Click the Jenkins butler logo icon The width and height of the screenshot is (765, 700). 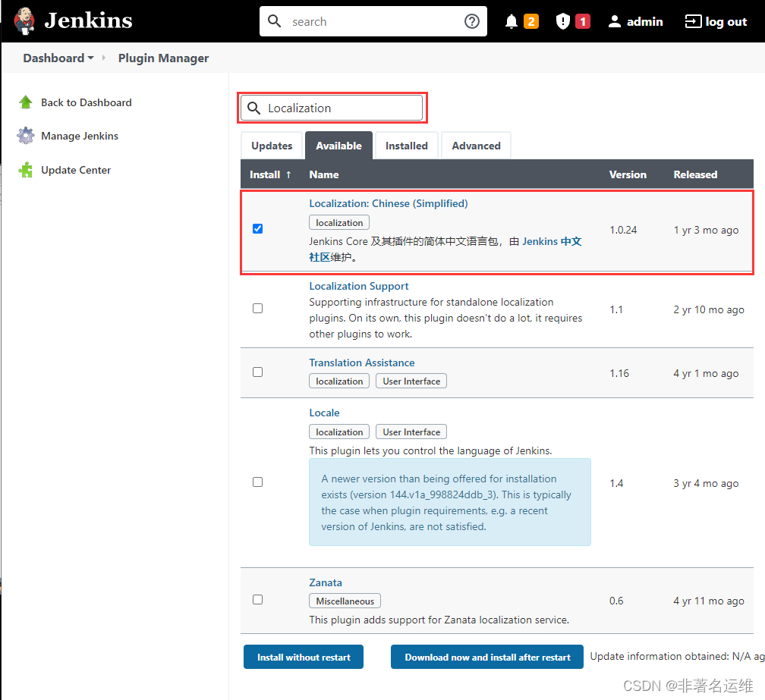[x=24, y=21]
